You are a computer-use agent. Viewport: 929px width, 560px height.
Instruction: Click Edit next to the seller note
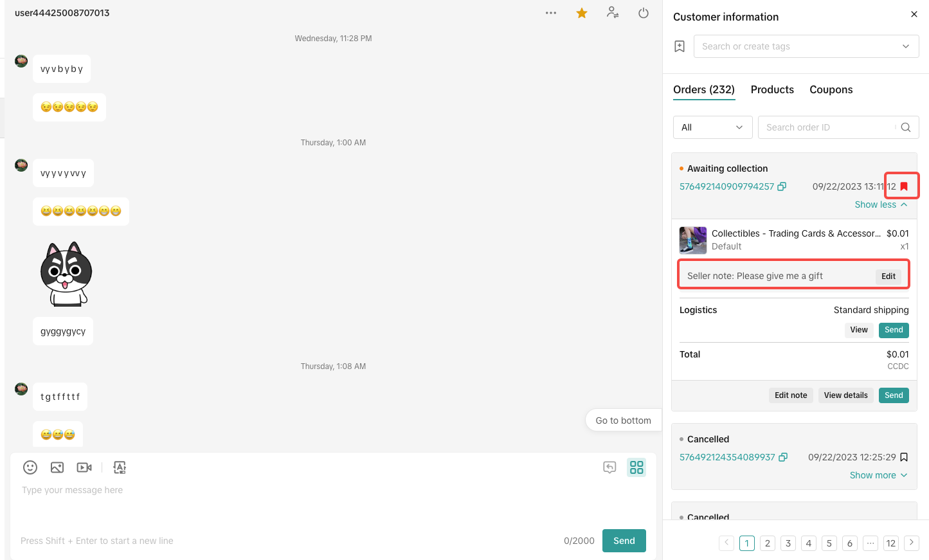(888, 276)
